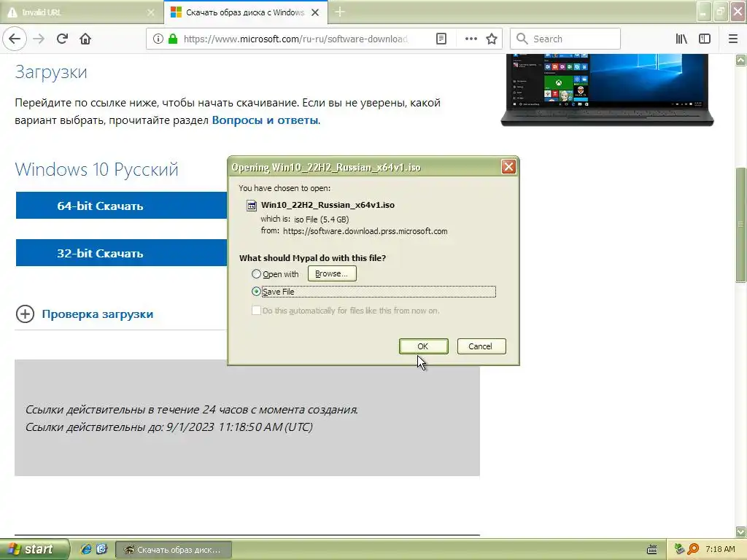Open page actions three-dots menu
Image resolution: width=747 pixels, height=560 pixels.
471,39
